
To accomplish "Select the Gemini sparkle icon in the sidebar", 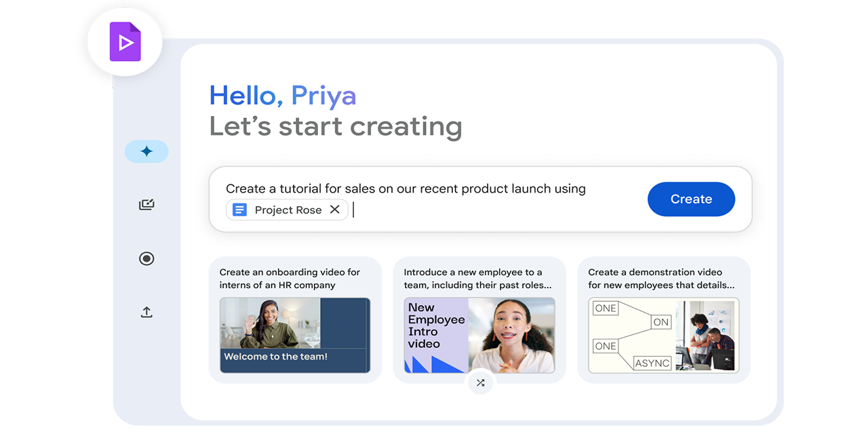I will (146, 151).
